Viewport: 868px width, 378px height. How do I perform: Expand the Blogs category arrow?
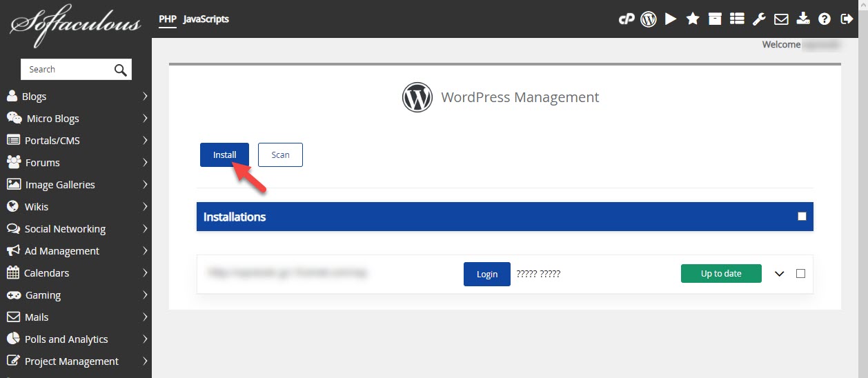pyautogui.click(x=145, y=96)
